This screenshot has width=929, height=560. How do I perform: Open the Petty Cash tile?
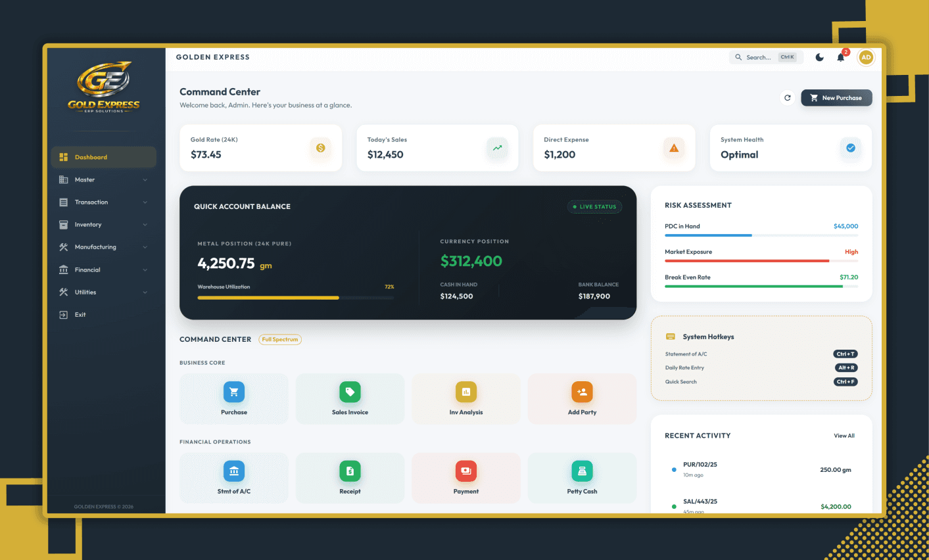pyautogui.click(x=582, y=478)
